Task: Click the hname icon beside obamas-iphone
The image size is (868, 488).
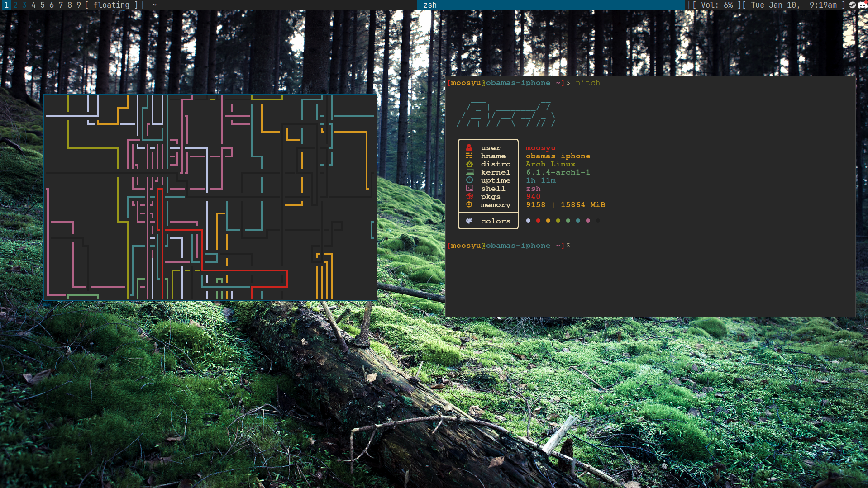Action: click(469, 156)
